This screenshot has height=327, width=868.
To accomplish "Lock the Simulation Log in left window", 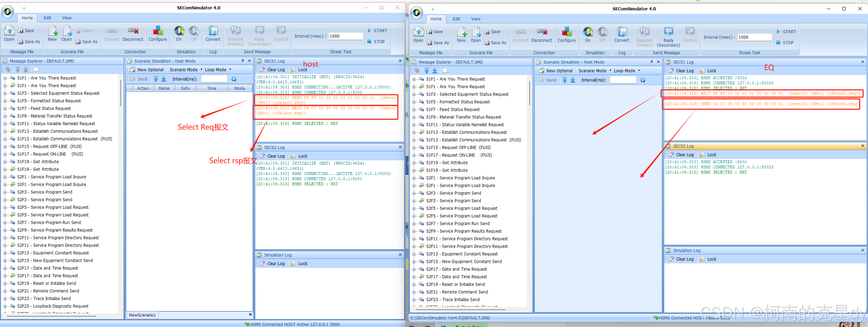I will pyautogui.click(x=299, y=263).
